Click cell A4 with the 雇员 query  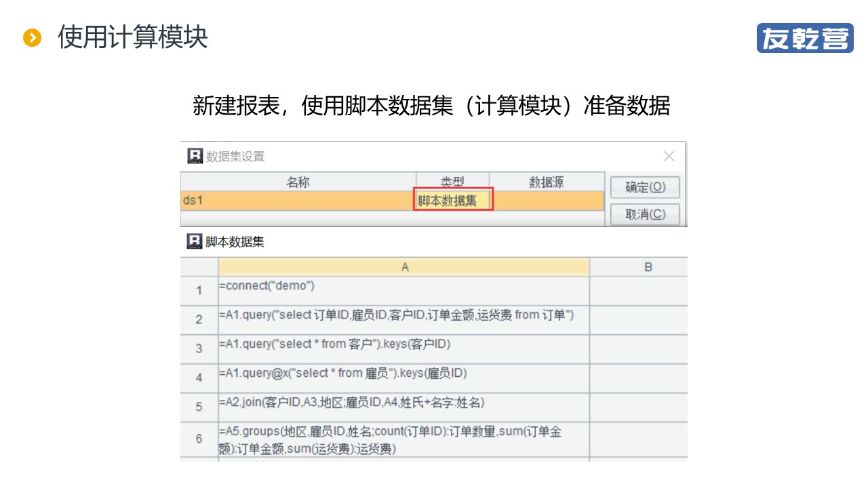404,378
